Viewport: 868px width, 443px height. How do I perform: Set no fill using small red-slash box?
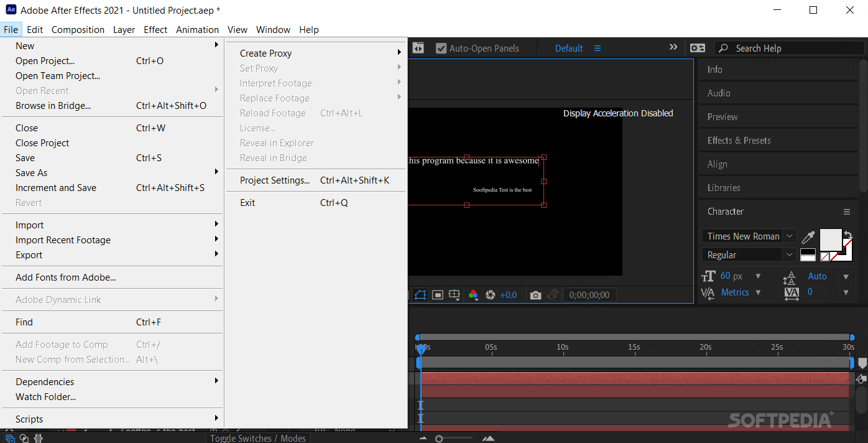point(824,256)
